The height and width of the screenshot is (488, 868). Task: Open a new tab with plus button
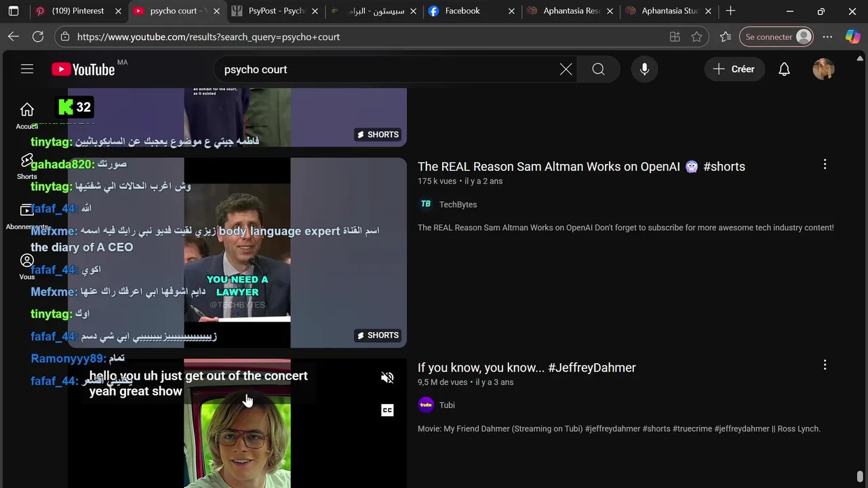pos(730,11)
